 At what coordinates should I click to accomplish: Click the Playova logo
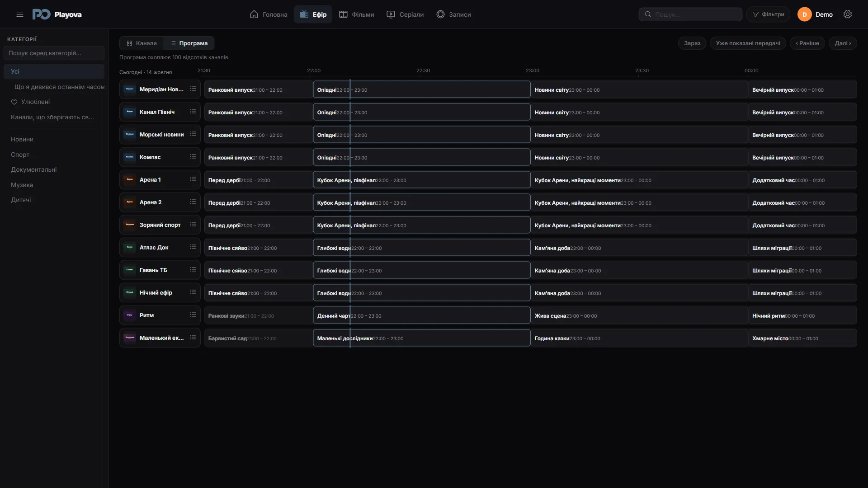point(57,14)
